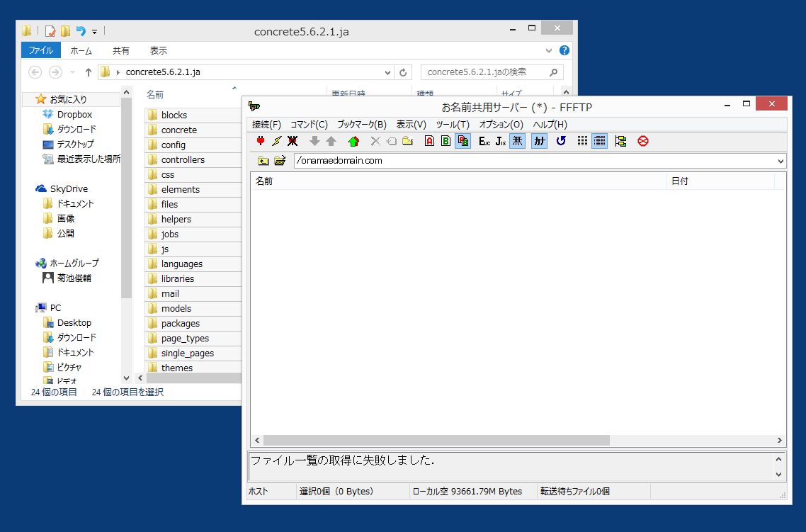Open the change remote folder icon
The width and height of the screenshot is (806, 532).
click(280, 160)
